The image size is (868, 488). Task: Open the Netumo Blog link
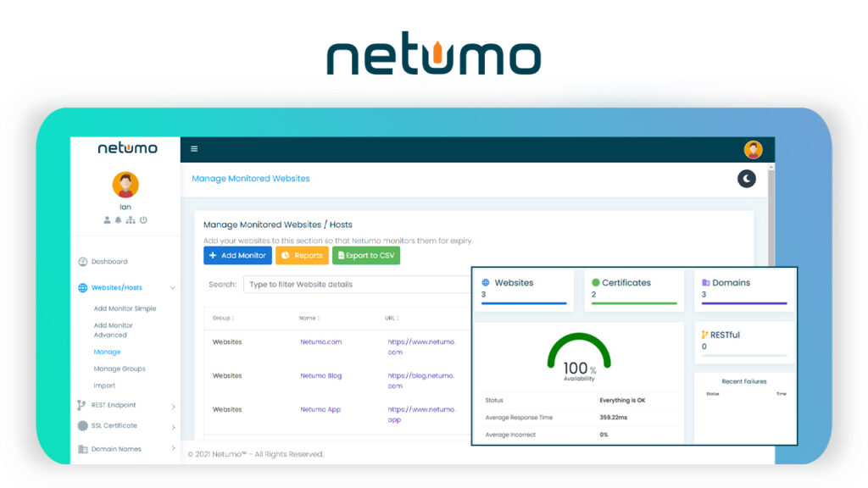321,375
